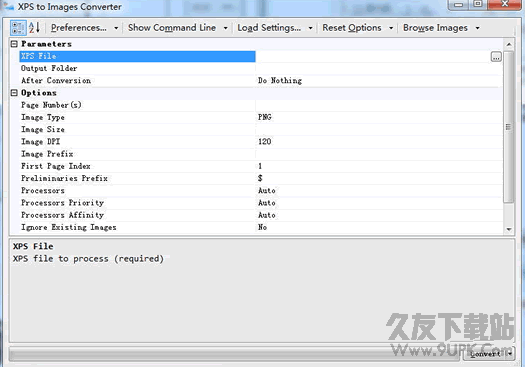Select the Preliminaries Prefix row
This screenshot has height=367, width=525.
tap(261, 178)
